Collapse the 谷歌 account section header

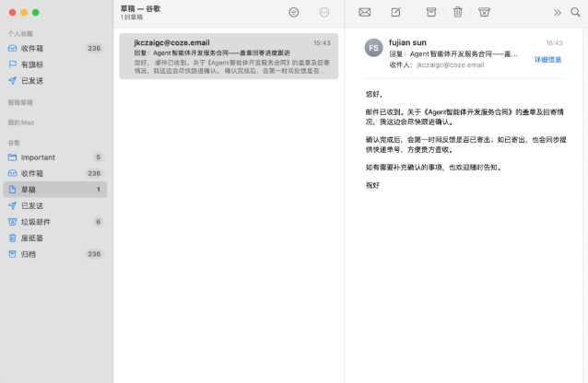14,143
